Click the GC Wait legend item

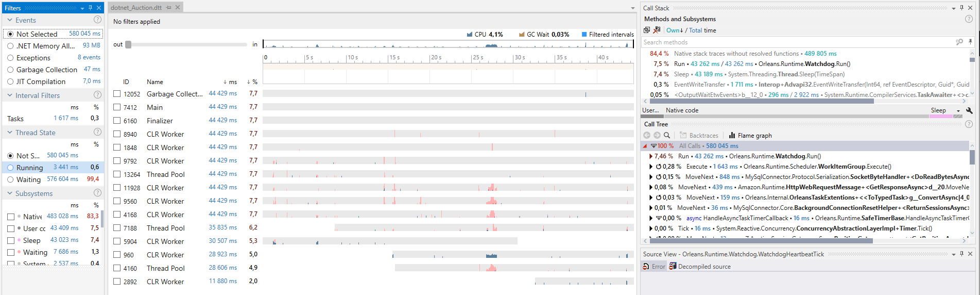[544, 34]
